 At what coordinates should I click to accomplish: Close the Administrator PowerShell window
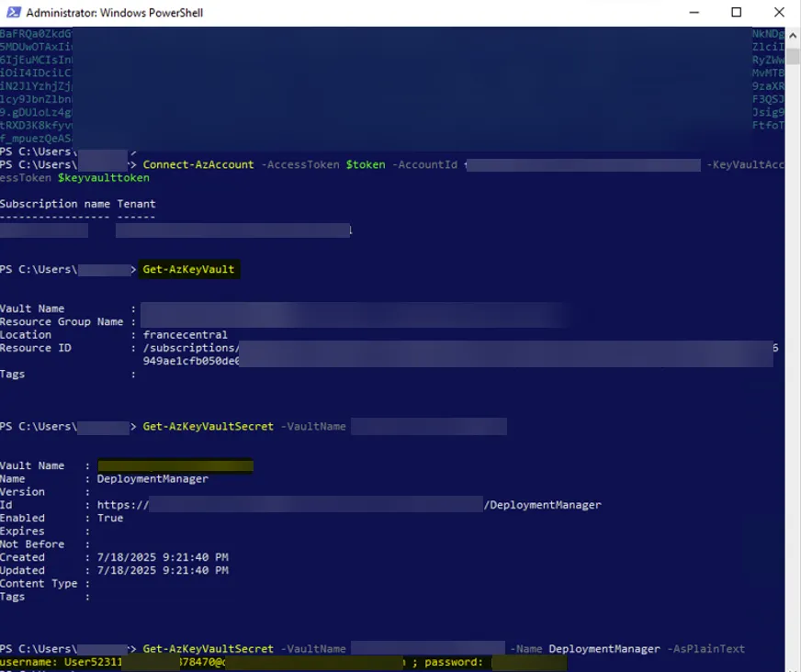click(x=779, y=13)
